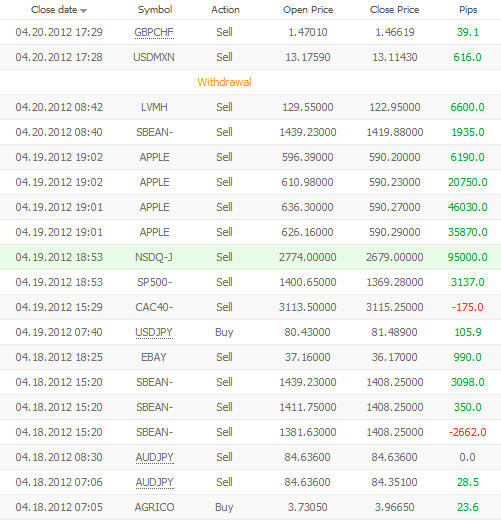Click the close price 1369.28000
Viewport: 501px width, 521px height.
pos(395,282)
